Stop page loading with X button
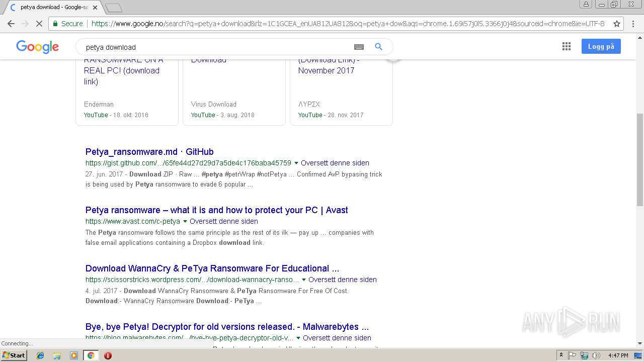Viewport: 644px width, 362px height. click(39, 24)
